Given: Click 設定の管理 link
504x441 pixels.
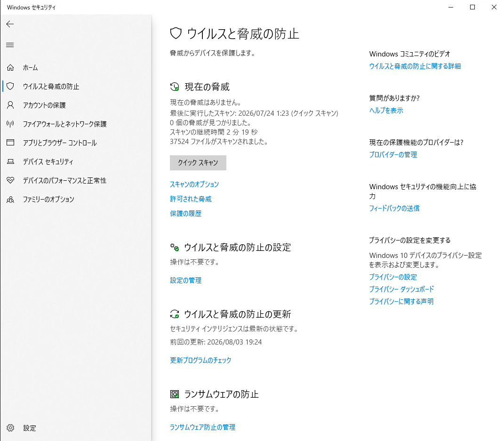Looking at the screenshot, I should [186, 281].
